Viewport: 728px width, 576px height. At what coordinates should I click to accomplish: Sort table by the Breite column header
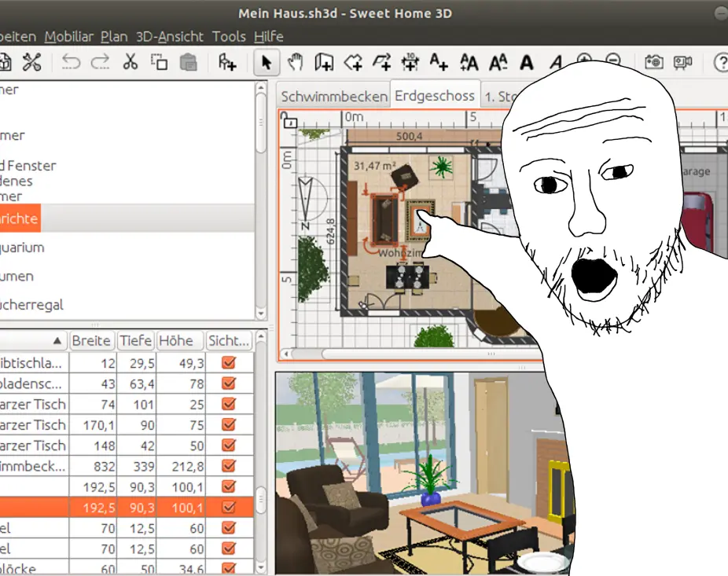click(91, 341)
